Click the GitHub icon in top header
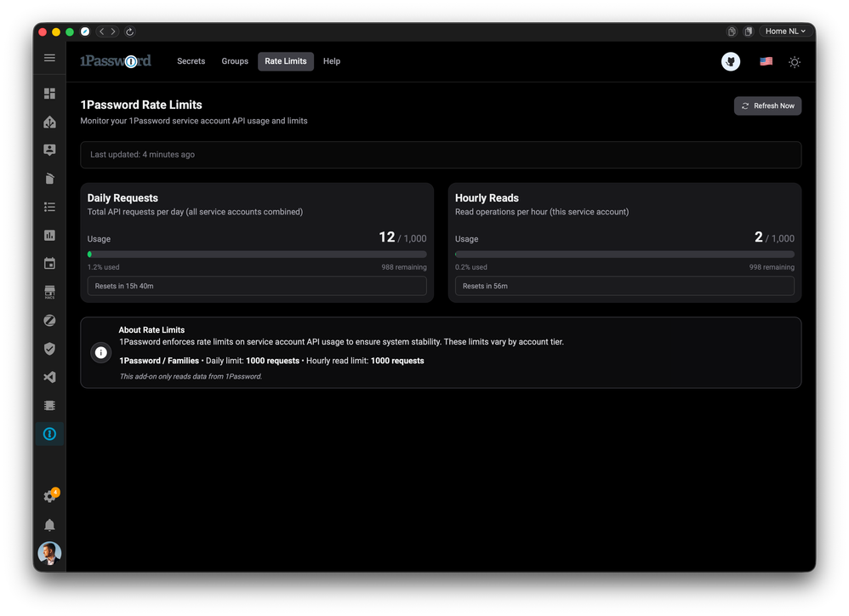849x616 pixels. (731, 61)
